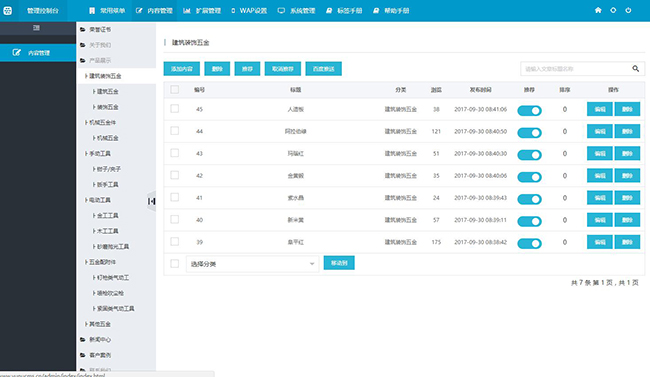The image size is (650, 377).
Task: Tick the checkbox beside the 选择分类 dropdown
Action: 175,264
